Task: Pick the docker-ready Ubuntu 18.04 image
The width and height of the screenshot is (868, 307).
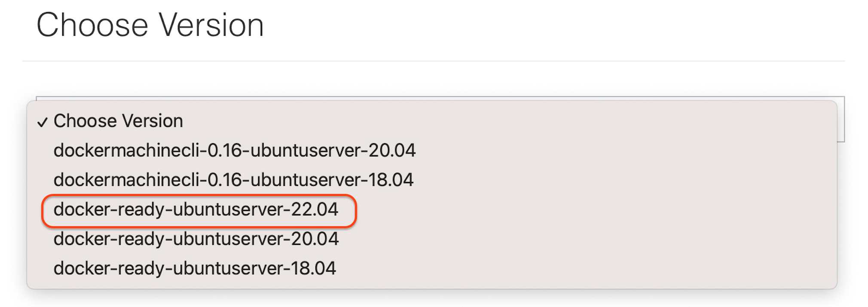Action: pos(195,268)
